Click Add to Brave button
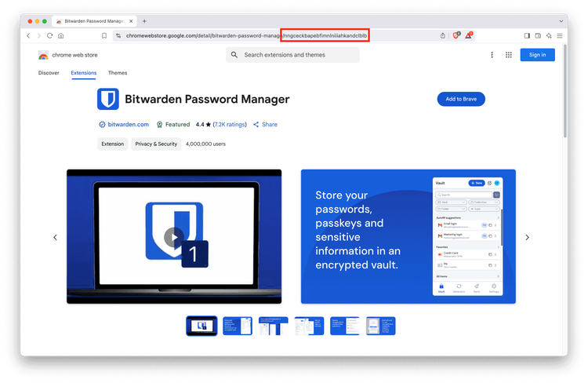588x383 pixels. click(x=461, y=99)
